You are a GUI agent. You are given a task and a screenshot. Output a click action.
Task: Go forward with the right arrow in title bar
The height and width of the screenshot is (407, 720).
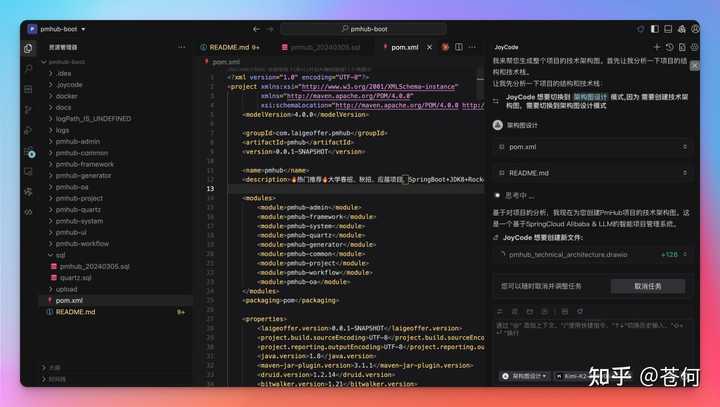tap(270, 29)
